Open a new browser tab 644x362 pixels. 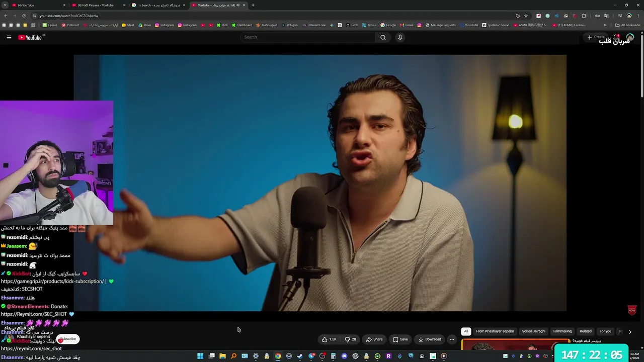(x=253, y=5)
